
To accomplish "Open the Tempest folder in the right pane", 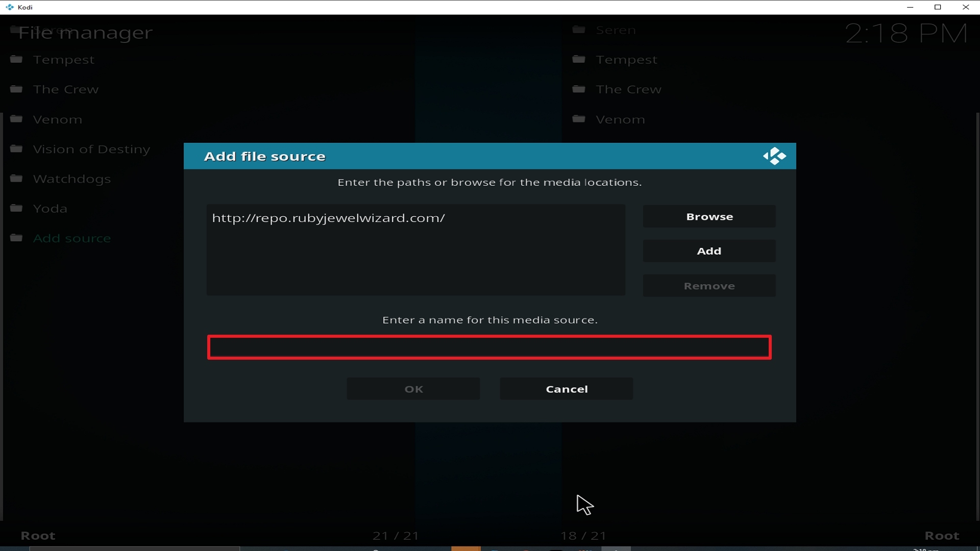I will click(x=627, y=60).
